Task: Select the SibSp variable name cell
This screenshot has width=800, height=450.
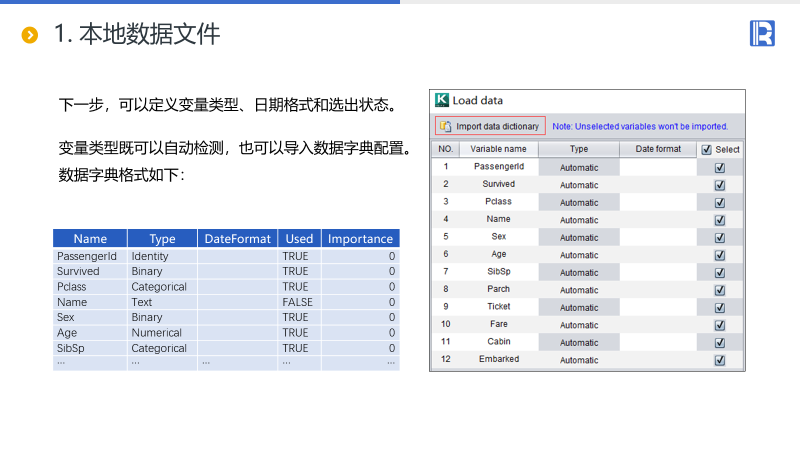Action: 498,272
